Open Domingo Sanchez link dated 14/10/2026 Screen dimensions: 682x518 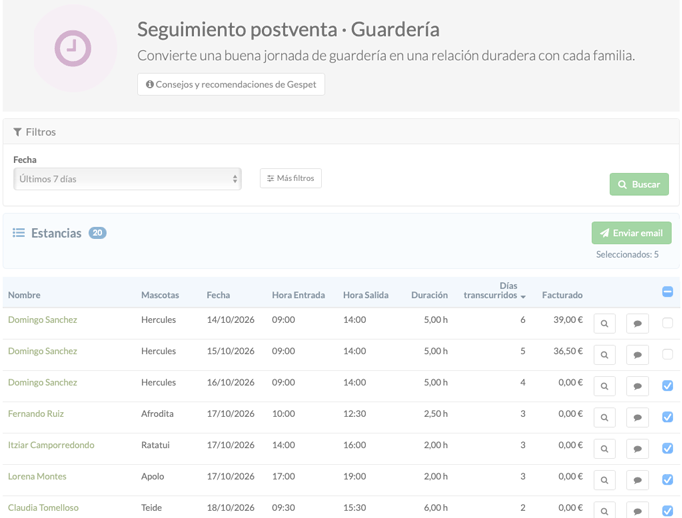coord(43,320)
